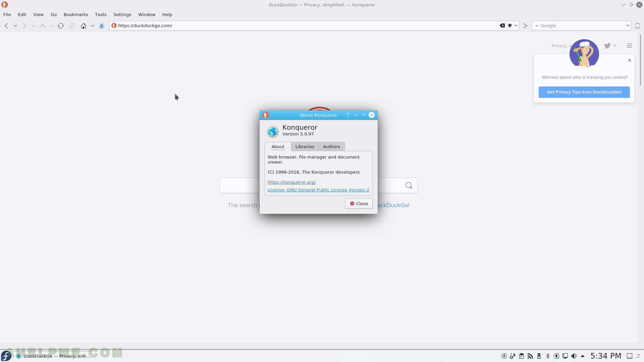
Task: Open the File menu
Action: (7, 14)
